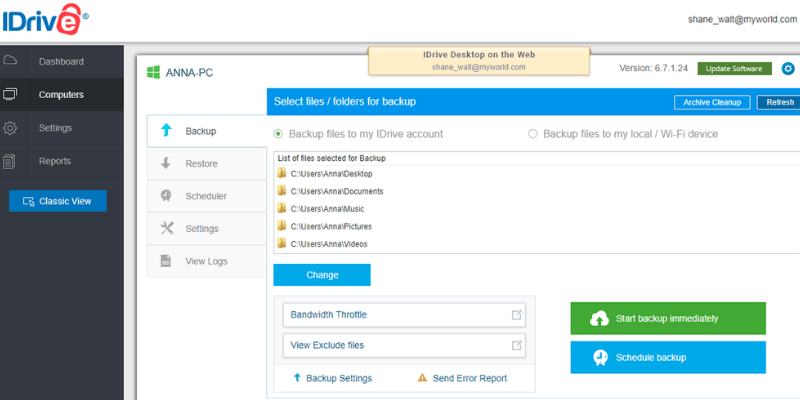Open the View Logs tab

click(x=207, y=261)
